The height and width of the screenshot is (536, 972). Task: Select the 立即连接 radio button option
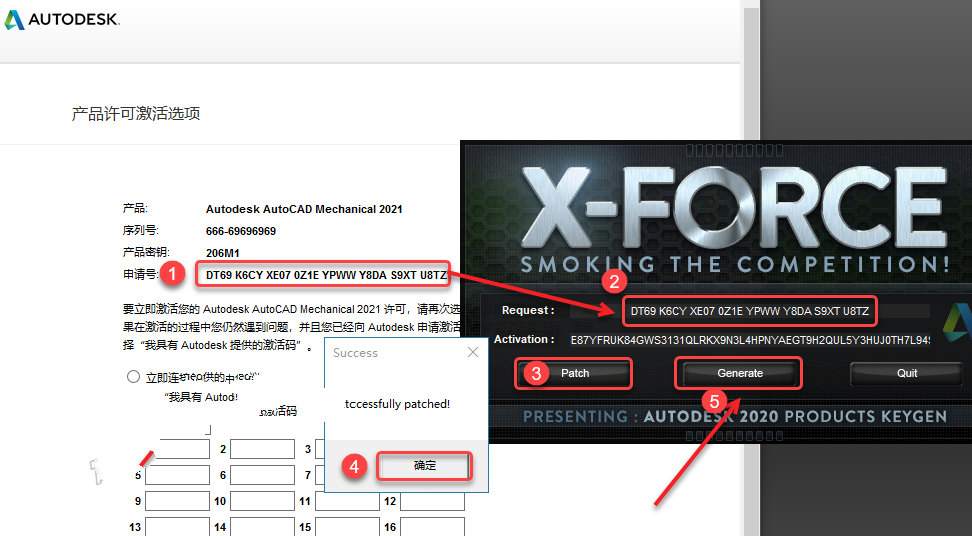(133, 377)
